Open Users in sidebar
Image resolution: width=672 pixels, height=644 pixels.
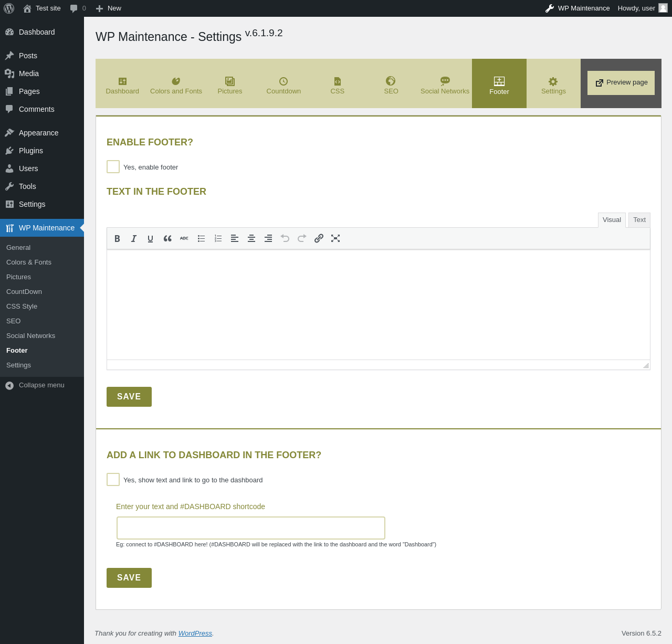(42, 168)
